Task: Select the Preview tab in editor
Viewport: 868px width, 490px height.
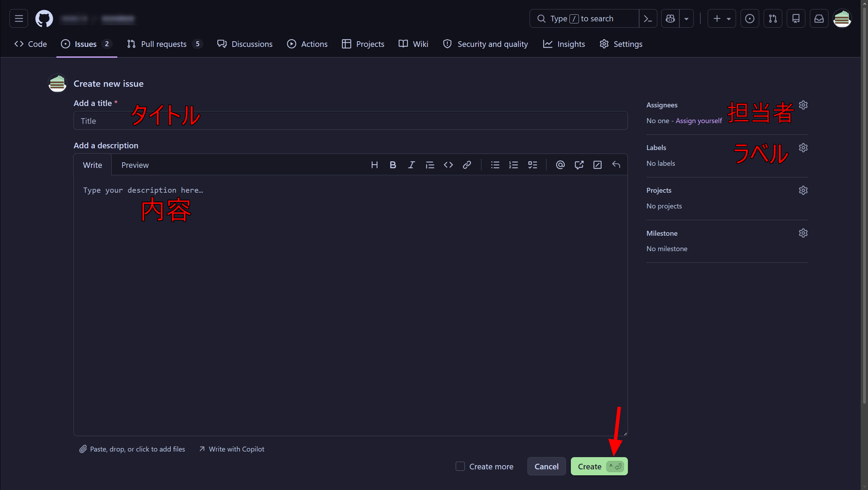Action: (x=135, y=165)
